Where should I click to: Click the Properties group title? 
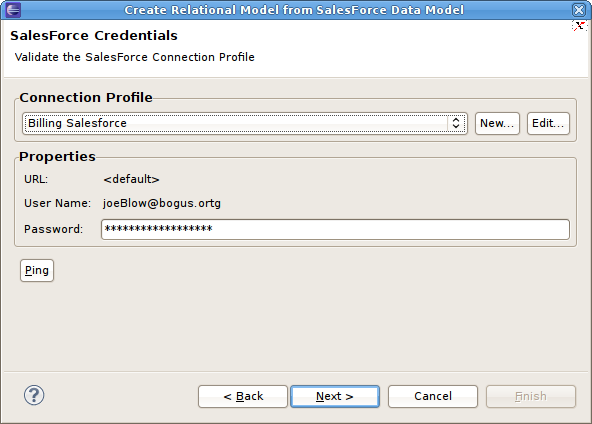point(57,157)
